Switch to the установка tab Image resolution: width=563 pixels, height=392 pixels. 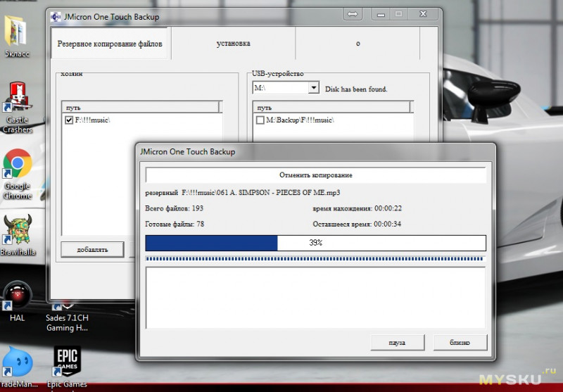tap(234, 44)
